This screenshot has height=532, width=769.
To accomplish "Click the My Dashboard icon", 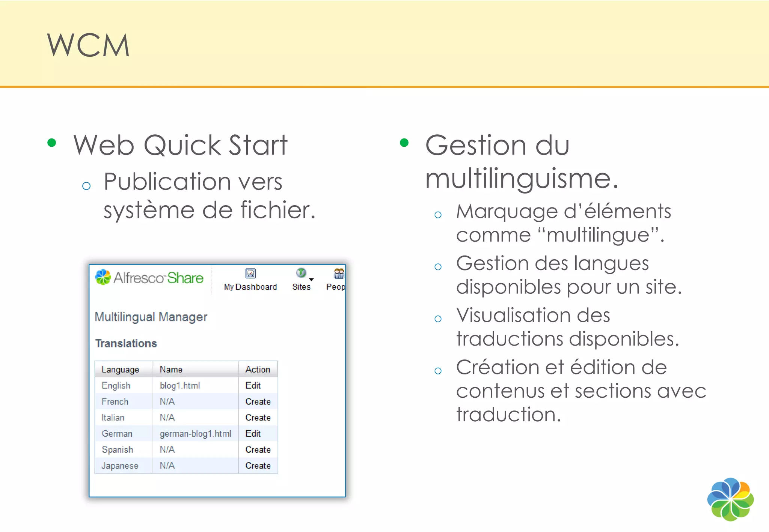I will [250, 273].
